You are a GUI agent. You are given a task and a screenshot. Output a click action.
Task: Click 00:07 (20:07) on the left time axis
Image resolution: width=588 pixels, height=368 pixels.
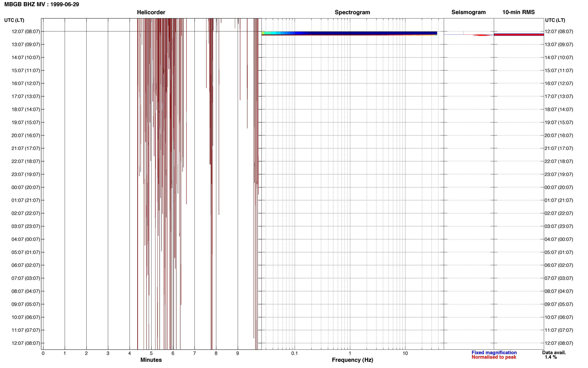26,187
